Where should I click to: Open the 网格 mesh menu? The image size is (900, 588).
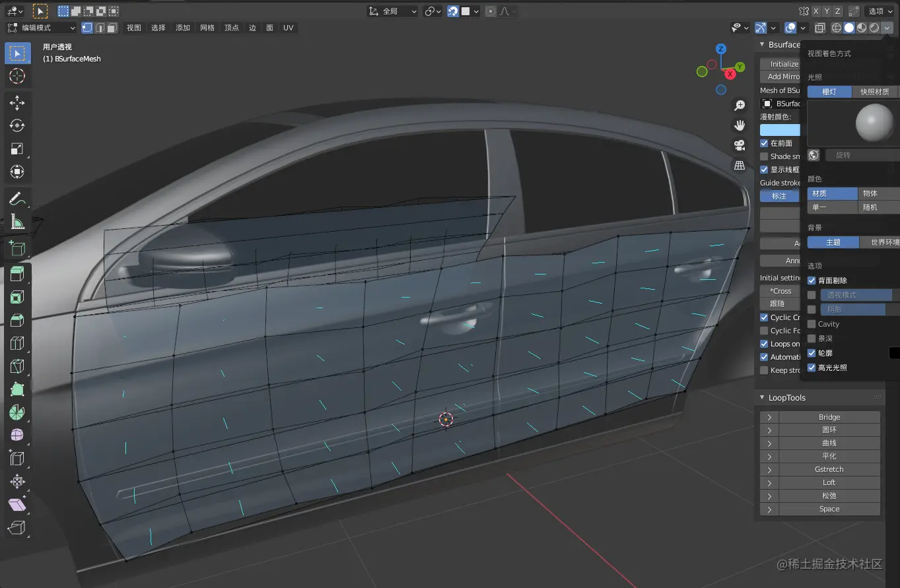[x=207, y=28]
